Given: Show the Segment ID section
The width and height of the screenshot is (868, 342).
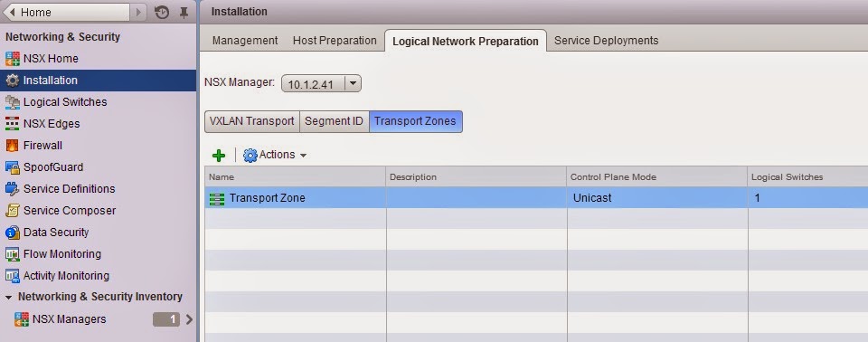Looking at the screenshot, I should point(334,121).
